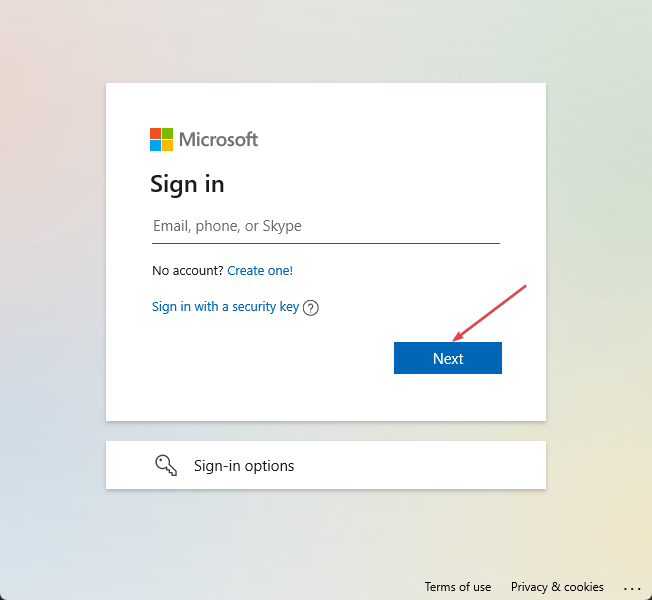Viewport: 652px width, 600px height.
Task: Continue with the blue Next button
Action: (x=448, y=358)
